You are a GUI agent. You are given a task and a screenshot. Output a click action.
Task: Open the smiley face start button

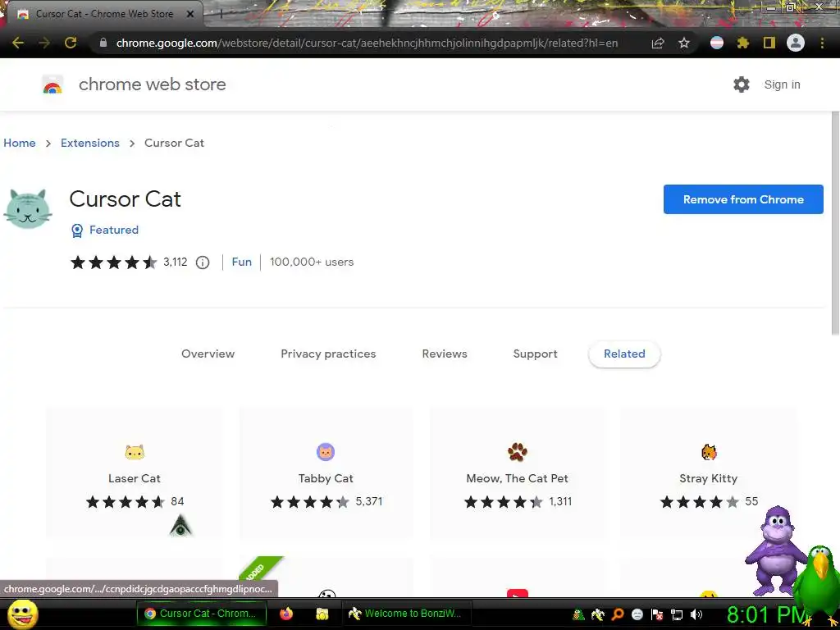22,614
